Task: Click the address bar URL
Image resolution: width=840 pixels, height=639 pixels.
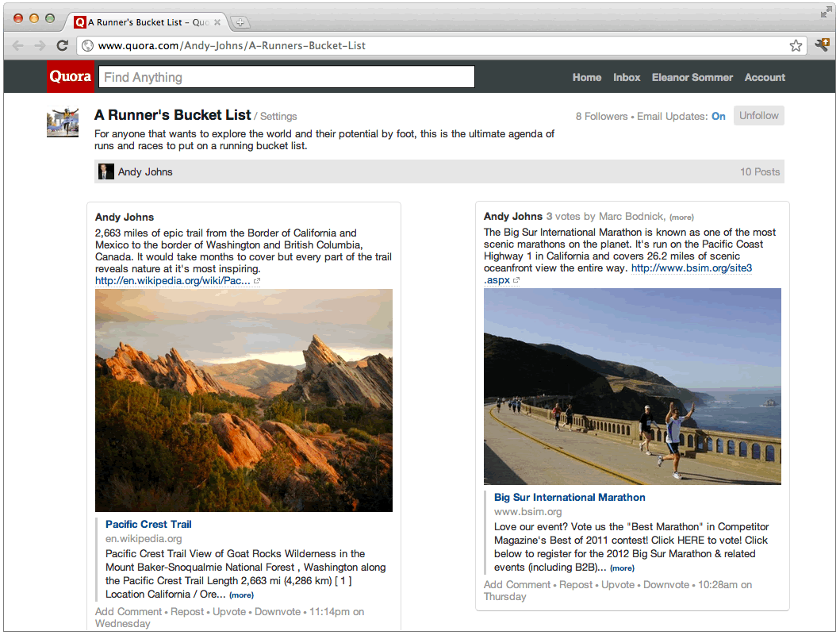Action: tap(232, 45)
